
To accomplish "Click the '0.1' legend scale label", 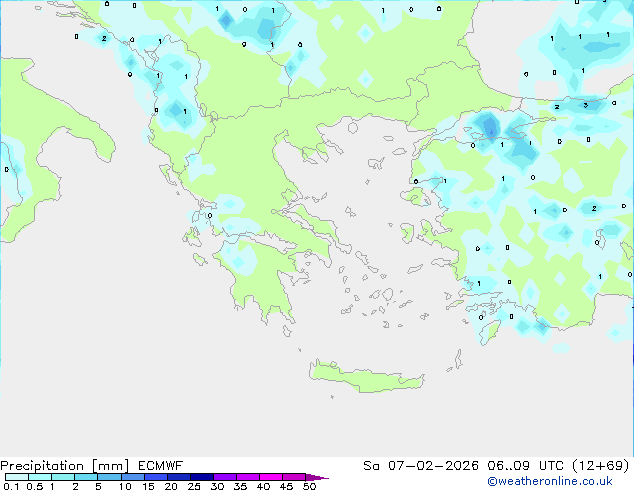I will click(x=11, y=486).
